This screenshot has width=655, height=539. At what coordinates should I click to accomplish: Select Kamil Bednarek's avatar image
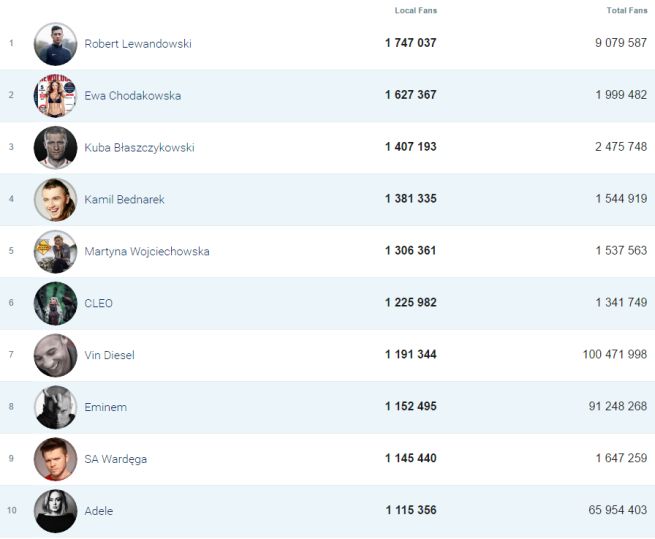point(55,200)
